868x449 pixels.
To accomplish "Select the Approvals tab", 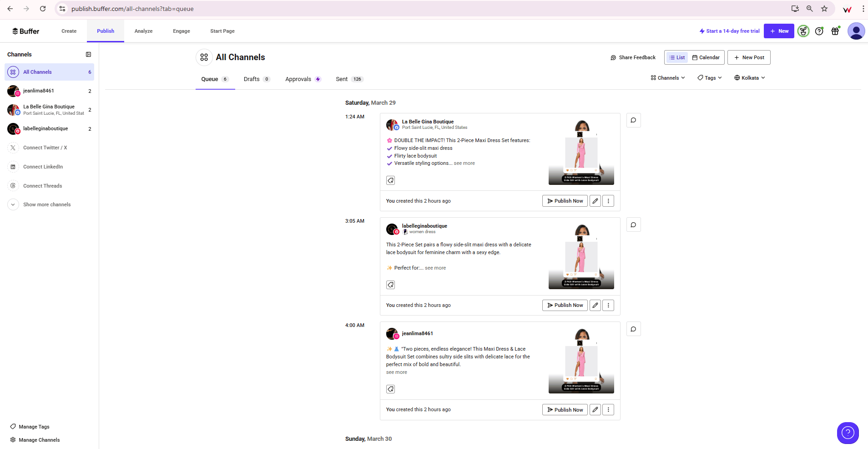I will (x=303, y=79).
